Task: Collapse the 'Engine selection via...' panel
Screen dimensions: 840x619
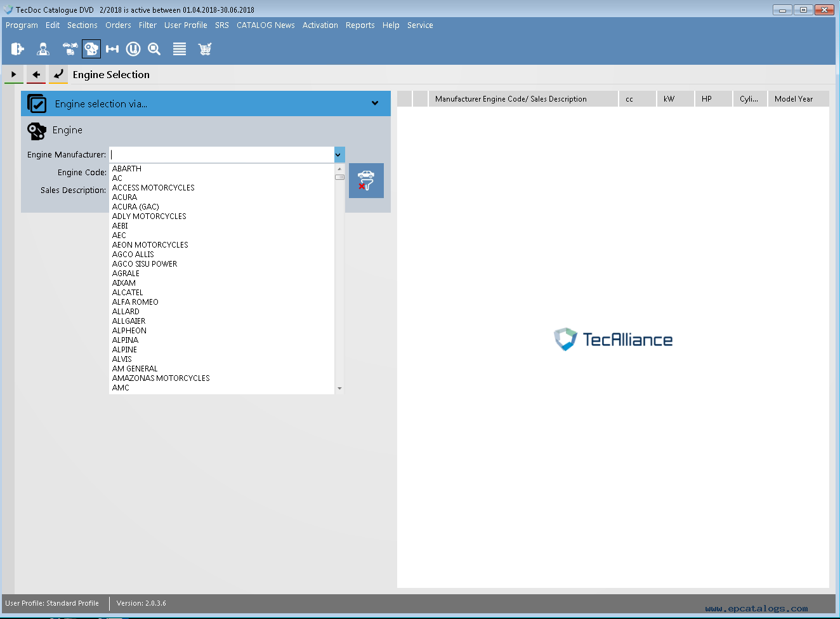Action: pyautogui.click(x=375, y=103)
